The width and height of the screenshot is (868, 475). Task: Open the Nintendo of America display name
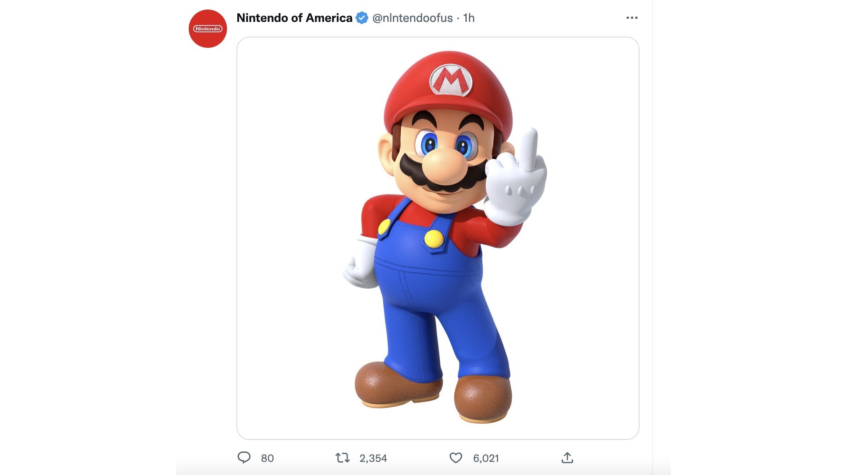(294, 18)
